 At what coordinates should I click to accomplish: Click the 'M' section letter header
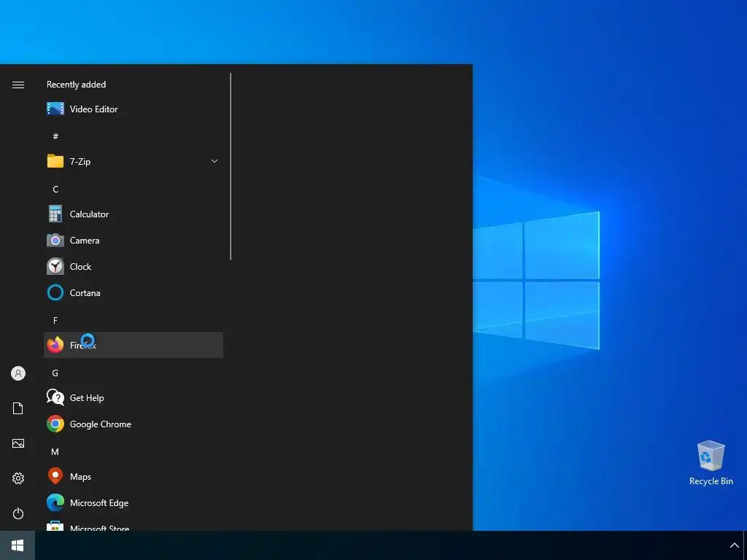click(x=55, y=452)
